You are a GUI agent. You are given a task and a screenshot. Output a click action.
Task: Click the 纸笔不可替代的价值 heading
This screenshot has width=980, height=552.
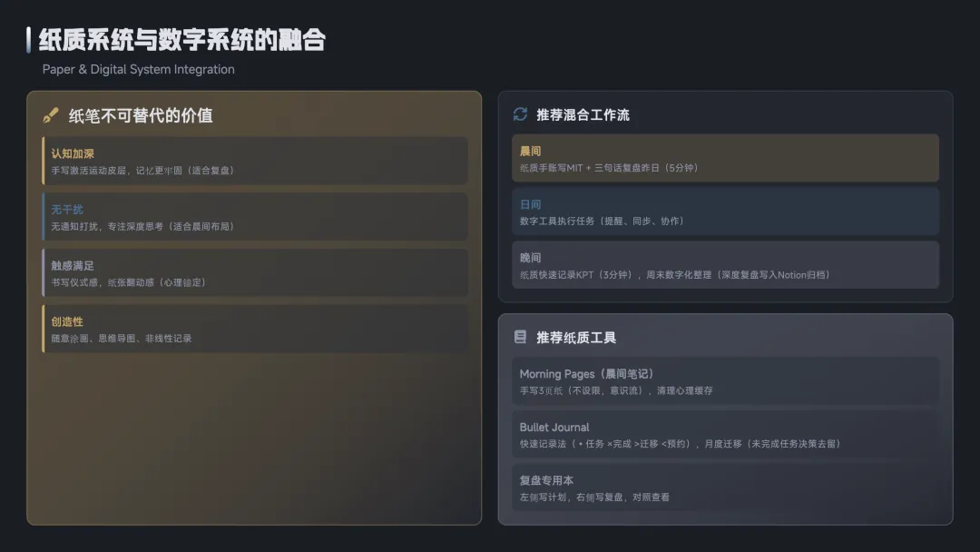[x=141, y=115]
